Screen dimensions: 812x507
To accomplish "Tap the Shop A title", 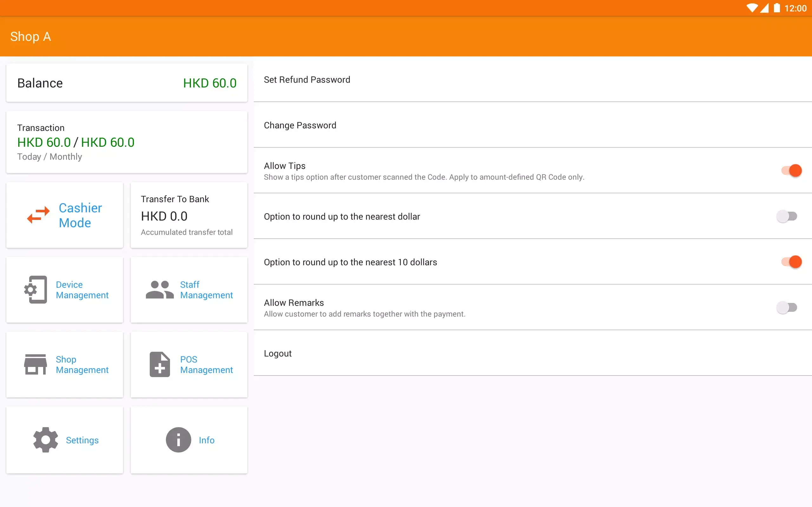I will point(30,36).
